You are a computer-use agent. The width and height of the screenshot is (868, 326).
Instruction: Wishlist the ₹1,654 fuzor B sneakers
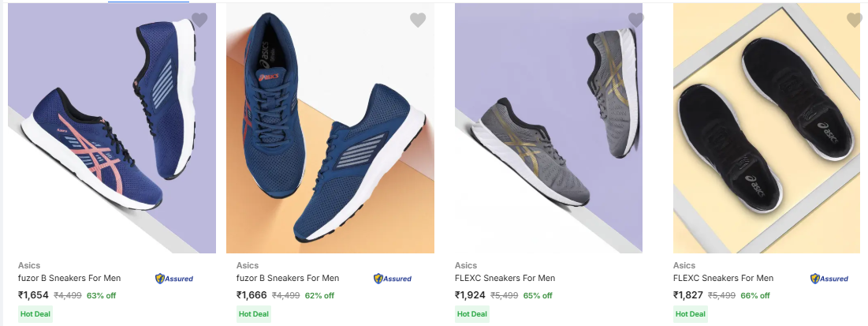[x=199, y=20]
